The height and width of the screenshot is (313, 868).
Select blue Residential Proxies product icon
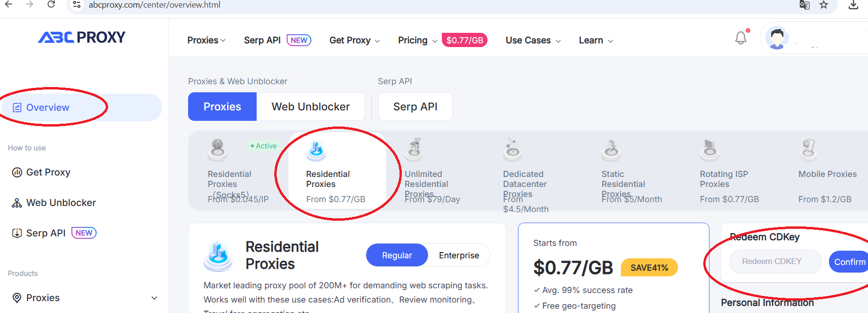(316, 150)
